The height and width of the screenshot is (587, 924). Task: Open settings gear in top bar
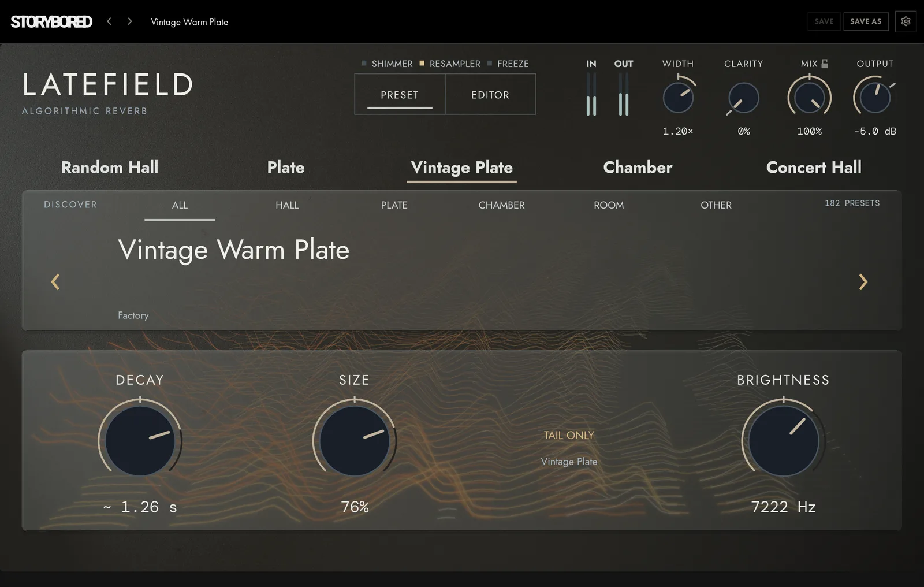coord(906,21)
